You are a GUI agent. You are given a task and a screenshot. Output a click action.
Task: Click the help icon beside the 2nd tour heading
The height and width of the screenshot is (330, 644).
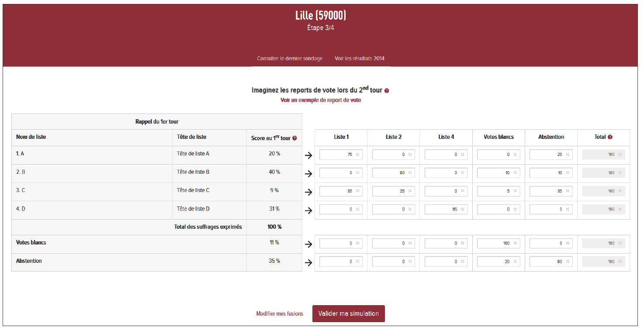[387, 91]
